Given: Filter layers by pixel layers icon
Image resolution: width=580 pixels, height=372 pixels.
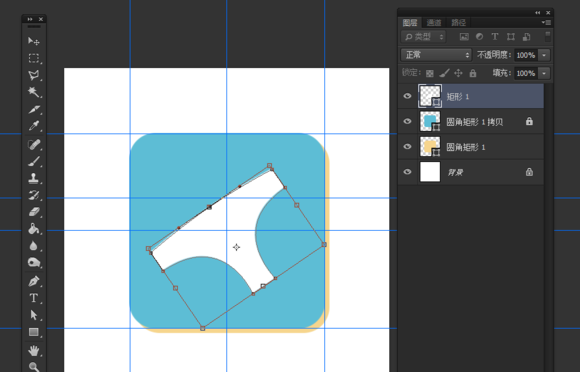Looking at the screenshot, I should pyautogui.click(x=464, y=37).
